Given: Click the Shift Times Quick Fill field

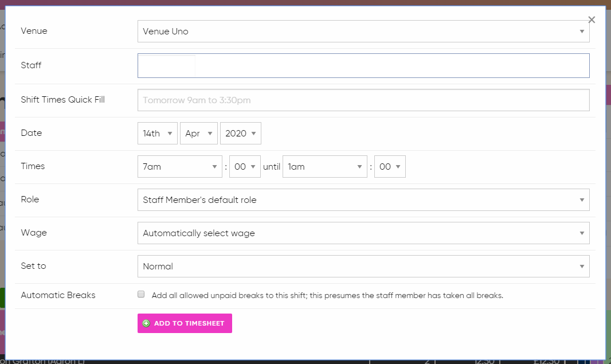Looking at the screenshot, I should click(x=363, y=100).
